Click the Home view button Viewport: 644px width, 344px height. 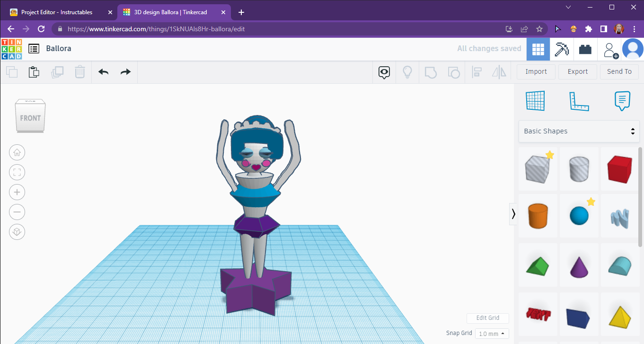(17, 152)
